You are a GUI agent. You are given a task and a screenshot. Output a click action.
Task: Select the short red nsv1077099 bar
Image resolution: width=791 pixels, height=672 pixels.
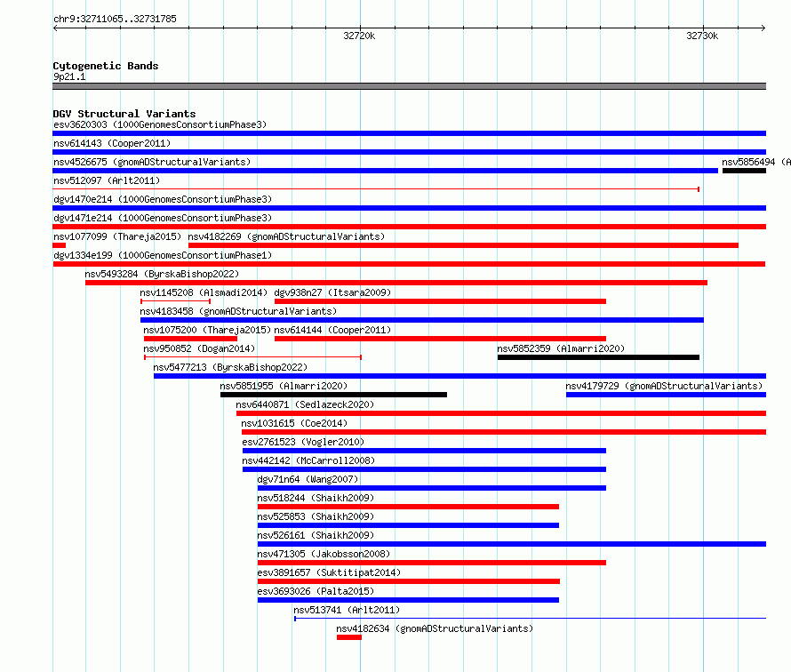(59, 245)
